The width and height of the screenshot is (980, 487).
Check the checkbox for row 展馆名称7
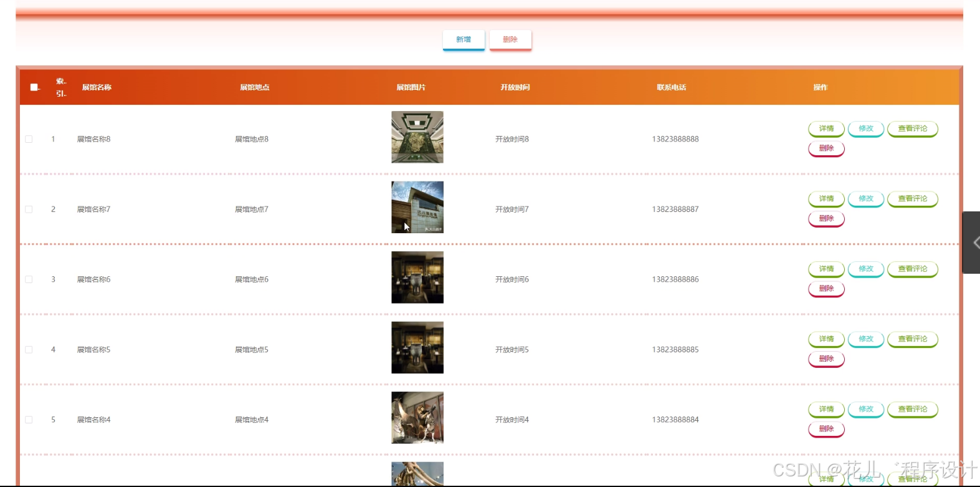(29, 210)
